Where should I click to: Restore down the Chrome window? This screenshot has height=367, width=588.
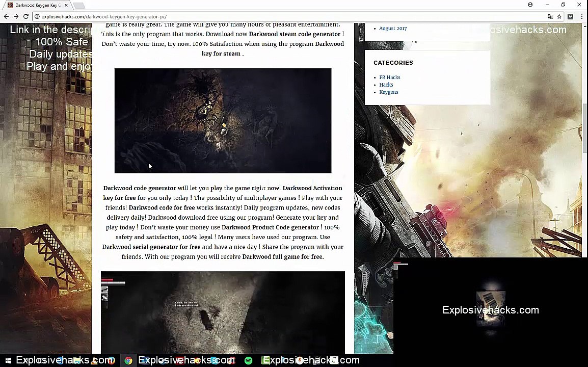pyautogui.click(x=563, y=5)
